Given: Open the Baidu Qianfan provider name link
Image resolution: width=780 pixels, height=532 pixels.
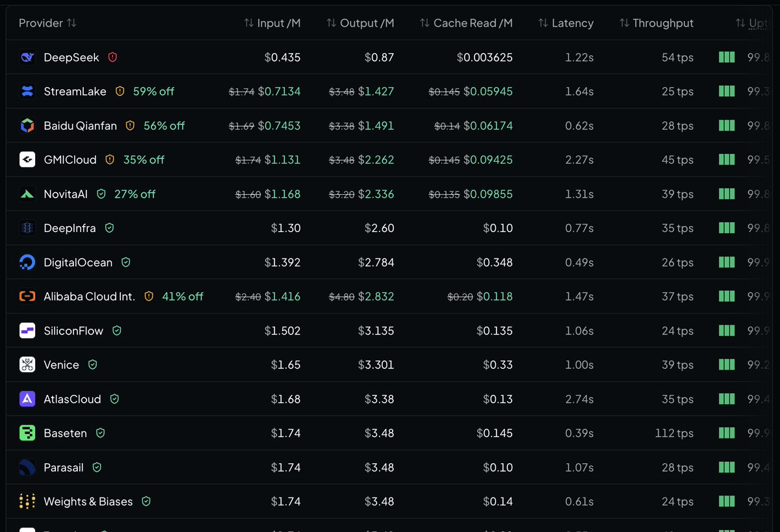Looking at the screenshot, I should click(x=81, y=125).
